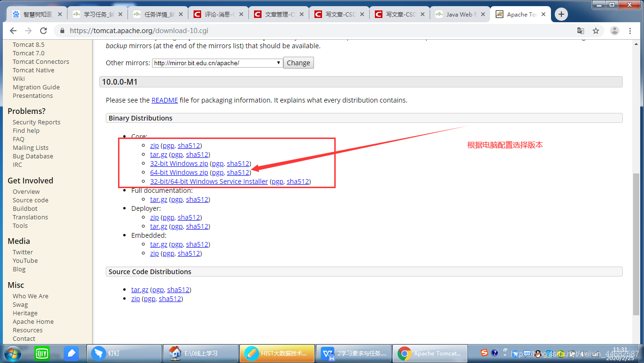Switch to the 学习任务 tab
Viewport: 644px width, 363px height.
pos(97,14)
